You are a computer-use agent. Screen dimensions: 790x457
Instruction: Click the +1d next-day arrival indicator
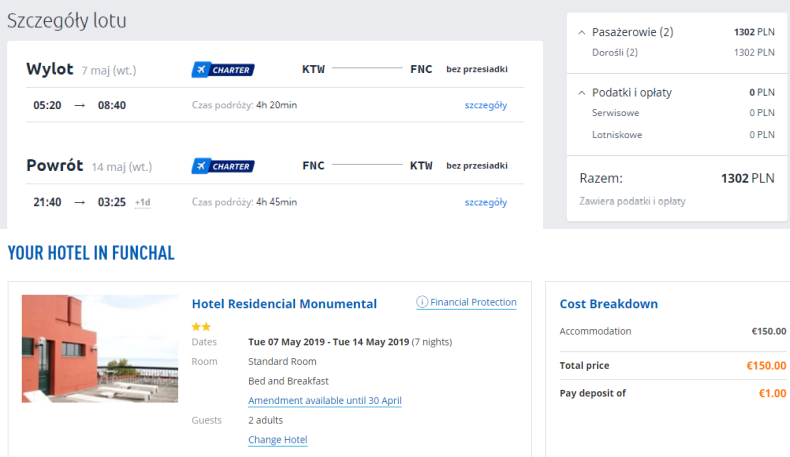[143, 202]
